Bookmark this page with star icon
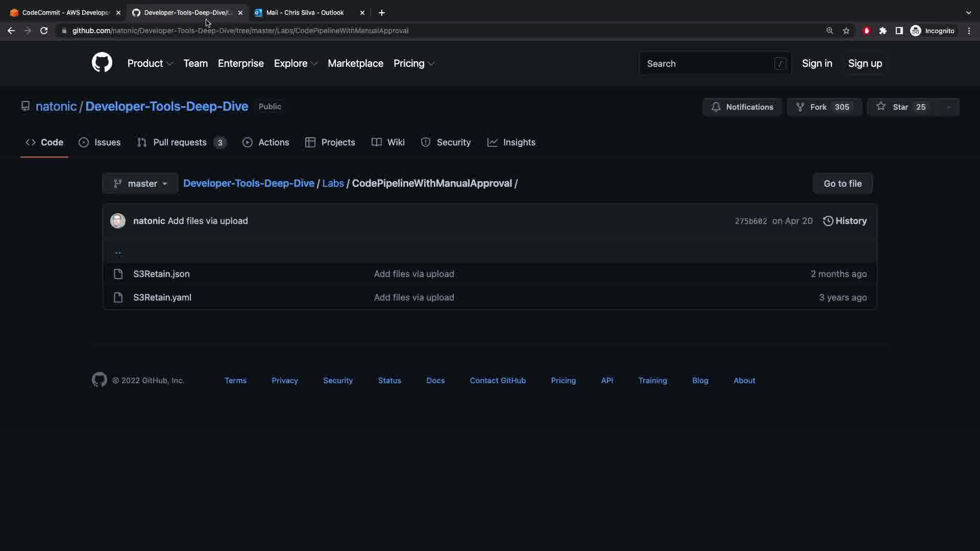Image resolution: width=980 pixels, height=551 pixels. coord(846,31)
